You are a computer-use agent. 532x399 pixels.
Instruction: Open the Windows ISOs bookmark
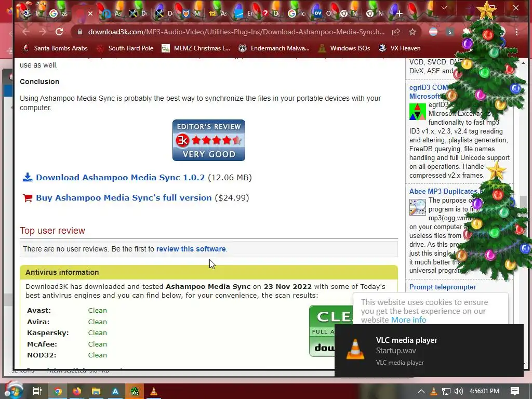[344, 48]
